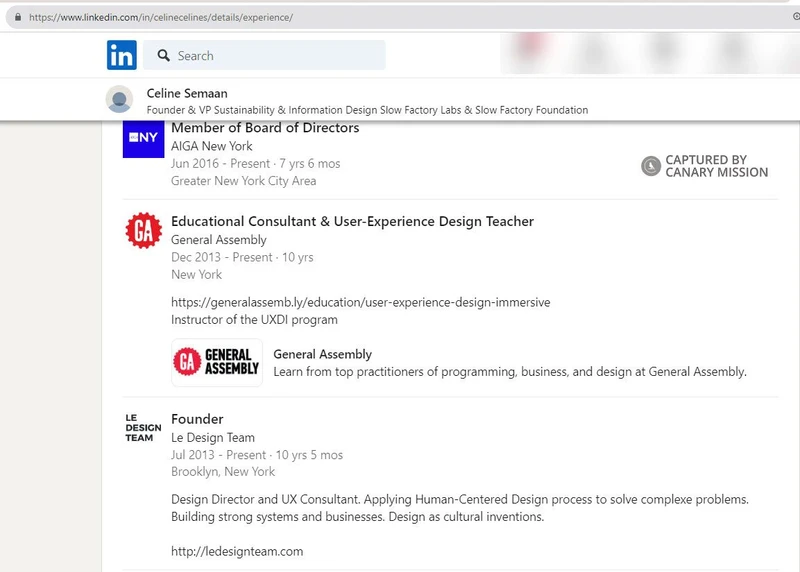Click the browser address bar URL
The image size is (800, 572).
(x=161, y=17)
